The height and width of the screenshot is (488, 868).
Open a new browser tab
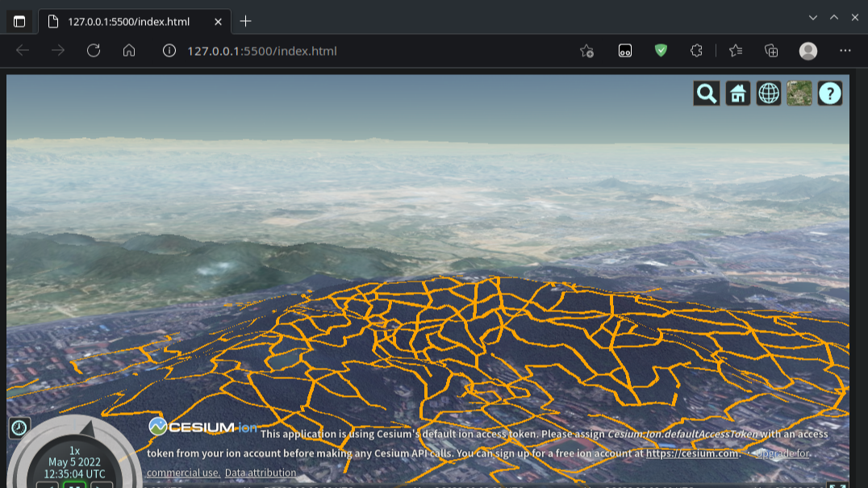(x=246, y=22)
